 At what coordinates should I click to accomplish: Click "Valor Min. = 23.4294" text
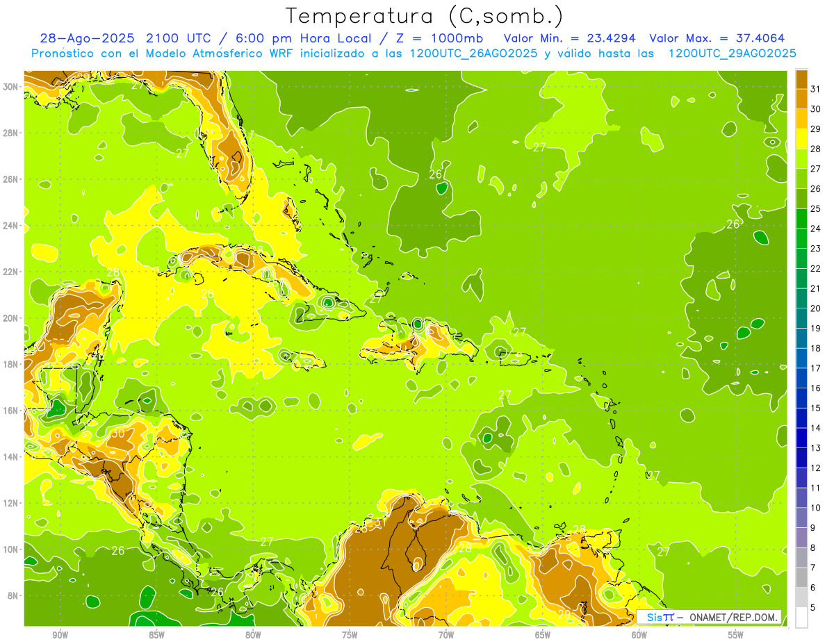pos(569,38)
